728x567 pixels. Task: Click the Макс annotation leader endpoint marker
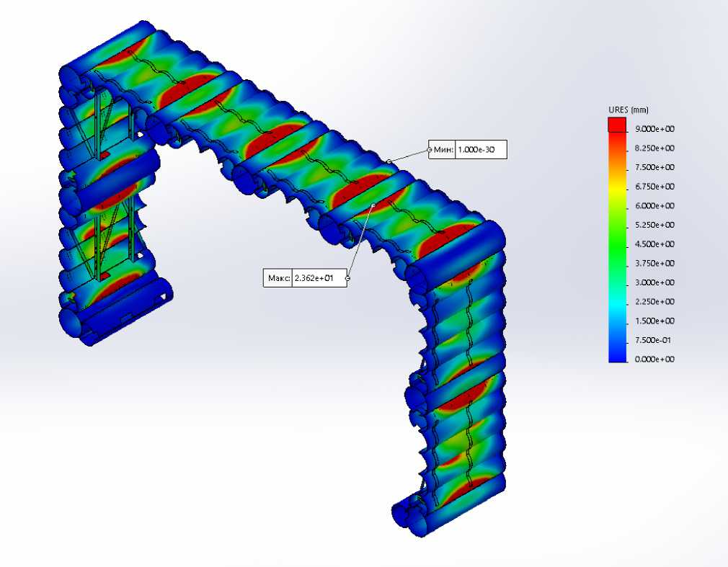coord(373,205)
